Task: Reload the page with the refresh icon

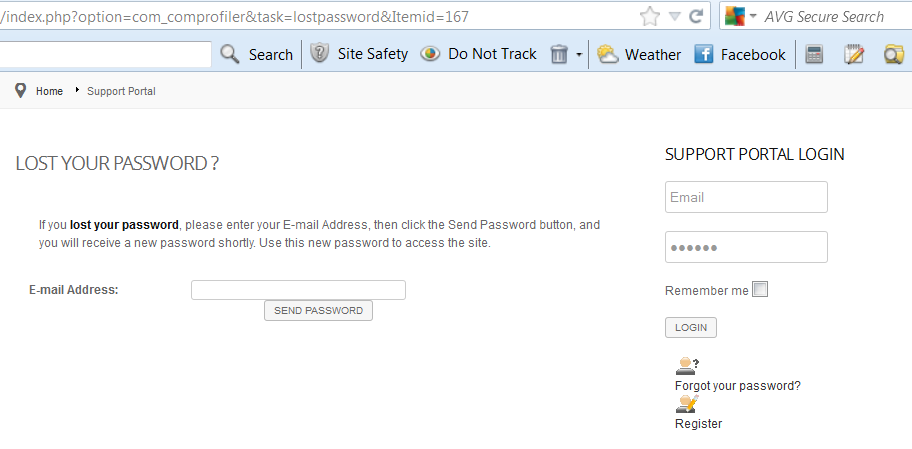Action: (696, 16)
